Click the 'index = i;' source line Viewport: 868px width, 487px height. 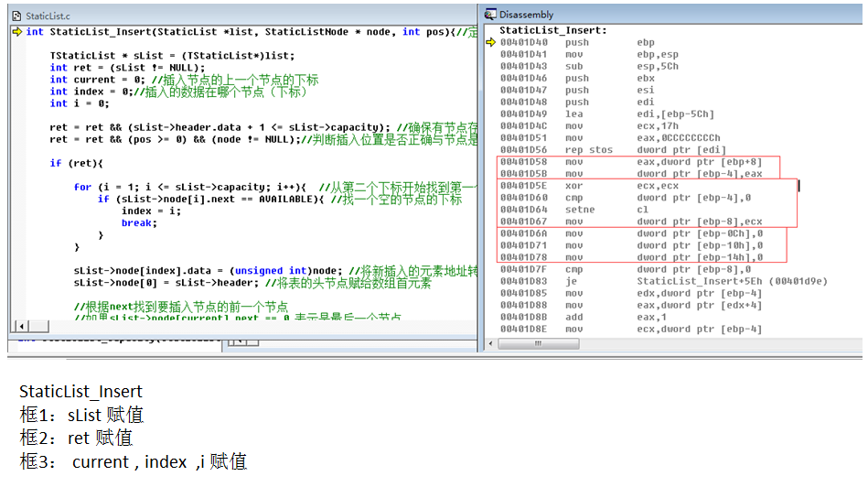click(151, 211)
